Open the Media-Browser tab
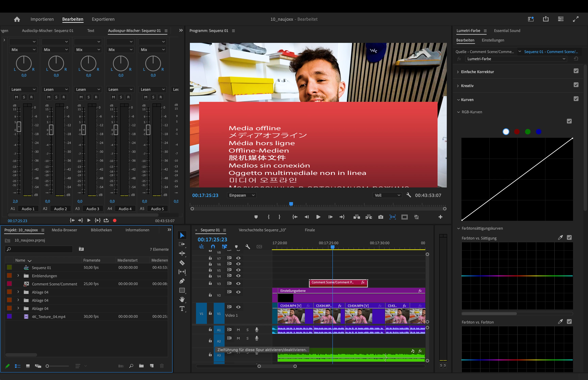This screenshot has width=588, height=380. 64,230
